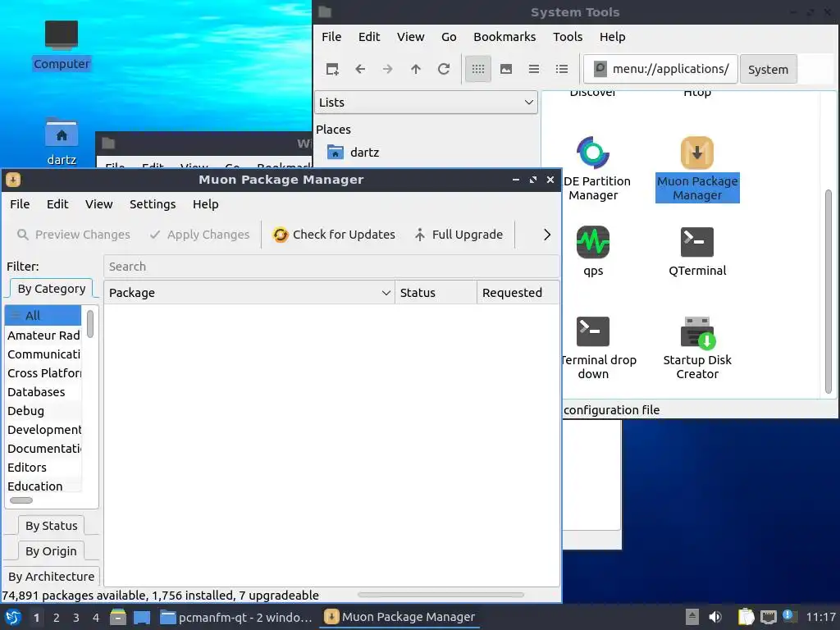Open the File menu in Muon

click(x=20, y=204)
